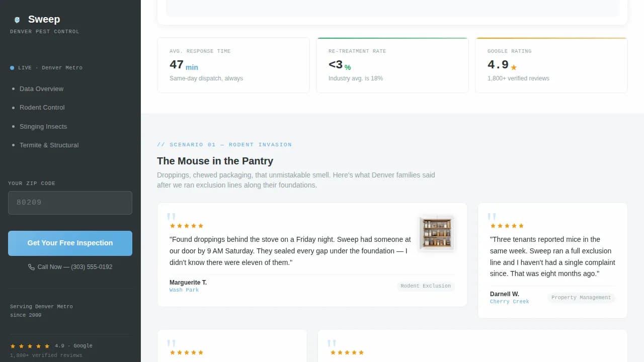
Task: Click the orange star next to 4.9 Google Rating
Action: (514, 67)
